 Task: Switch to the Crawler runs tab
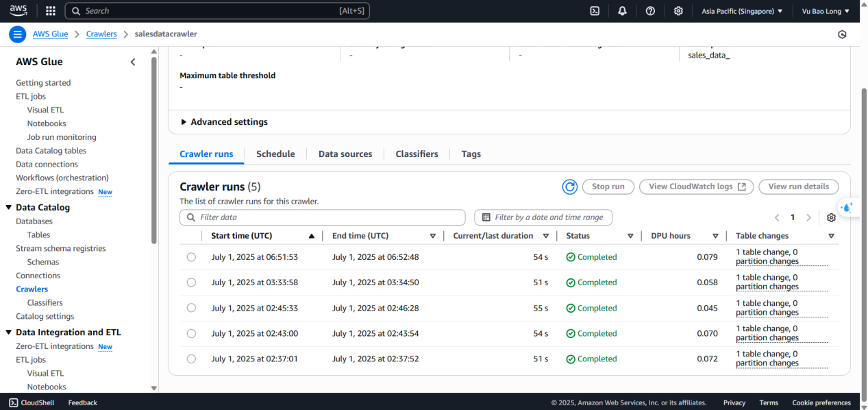[206, 154]
